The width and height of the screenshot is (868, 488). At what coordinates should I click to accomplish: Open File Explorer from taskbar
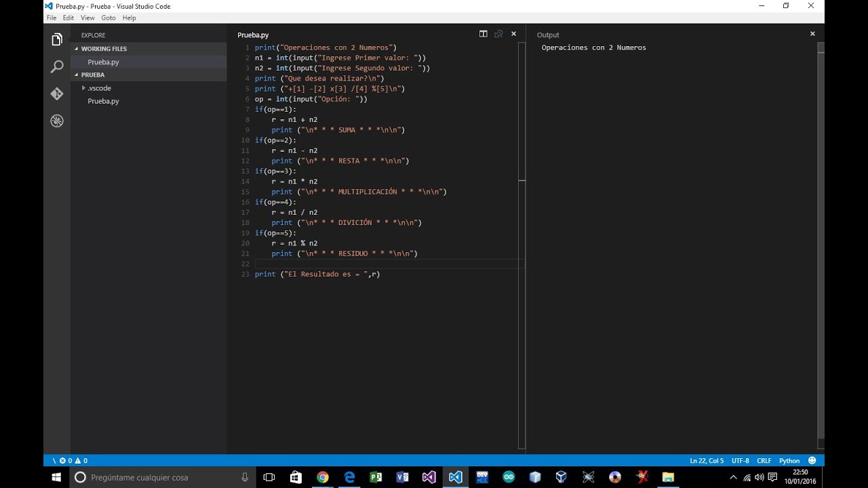pos(668,477)
